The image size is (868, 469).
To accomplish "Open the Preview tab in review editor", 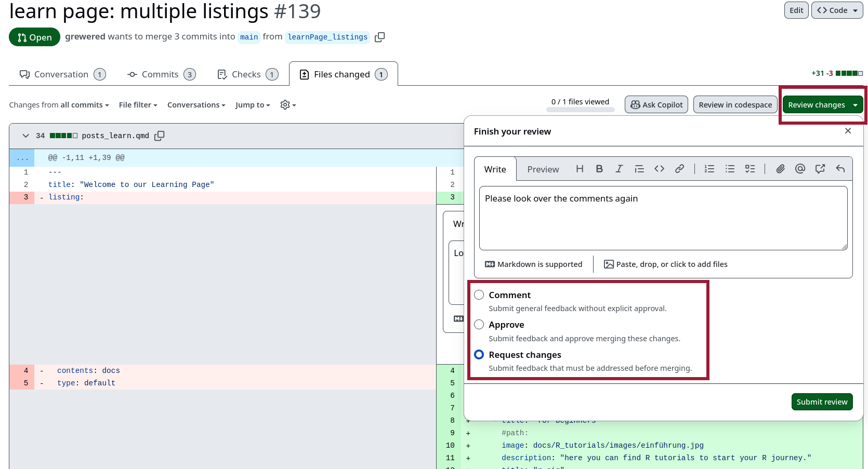I will click(x=543, y=169).
